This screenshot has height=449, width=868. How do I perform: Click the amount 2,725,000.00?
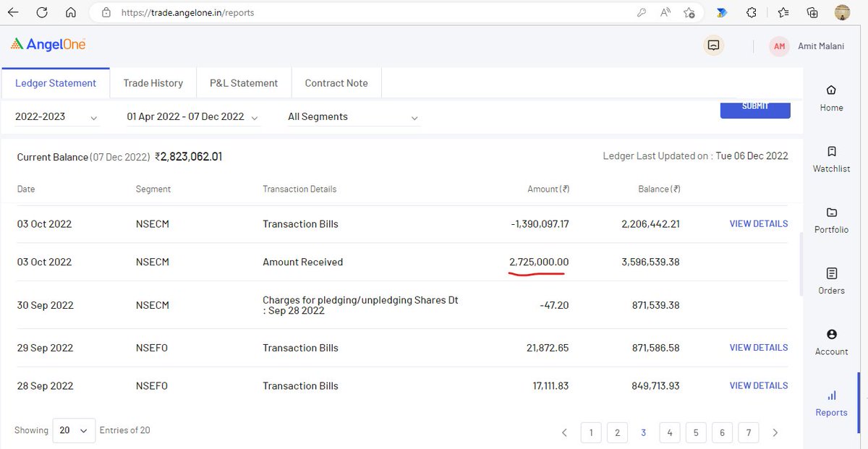click(539, 262)
